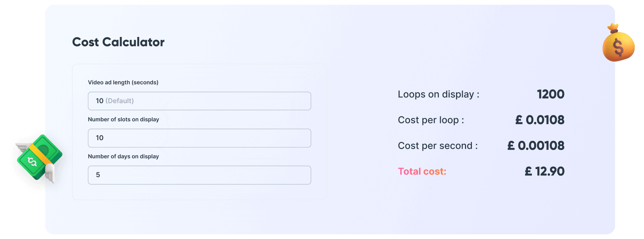The height and width of the screenshot is (239, 644).
Task: Select the 1200 loops value
Action: coord(550,95)
